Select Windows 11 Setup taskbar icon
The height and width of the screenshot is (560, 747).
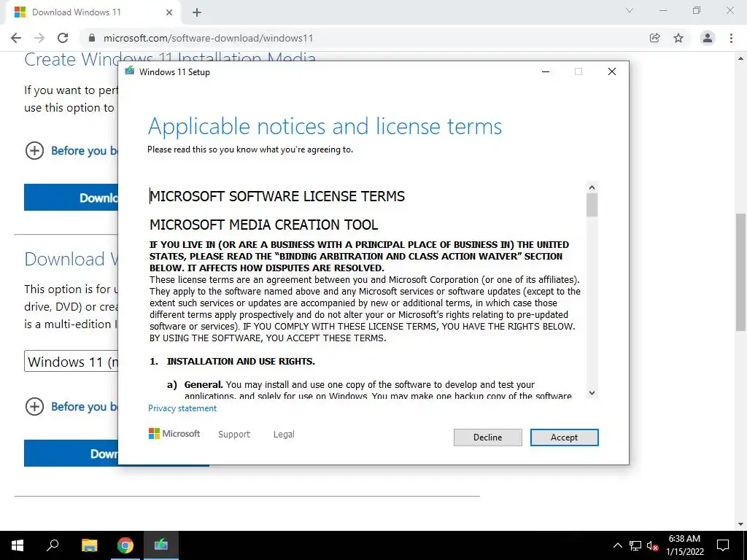pos(161,545)
